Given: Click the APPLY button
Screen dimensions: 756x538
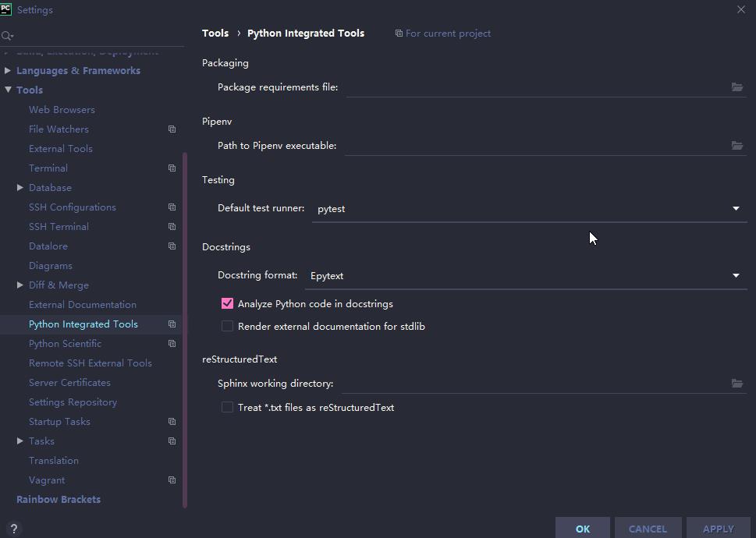Looking at the screenshot, I should (719, 529).
